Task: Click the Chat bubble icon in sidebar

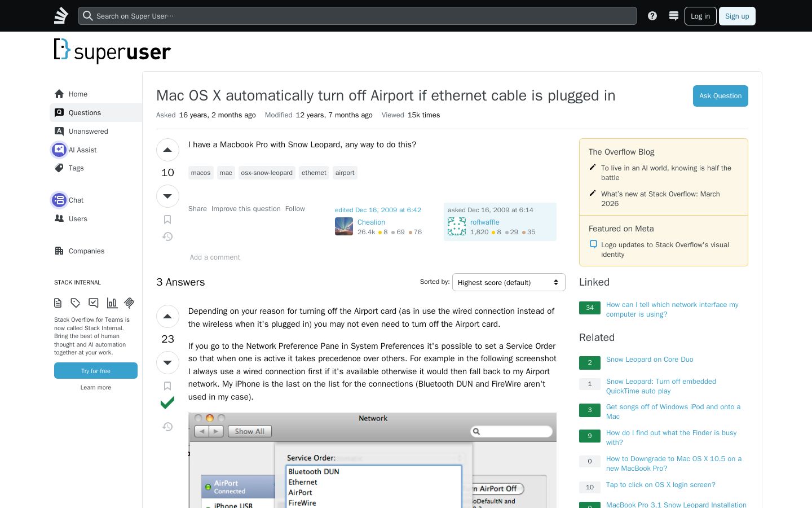Action: point(59,200)
